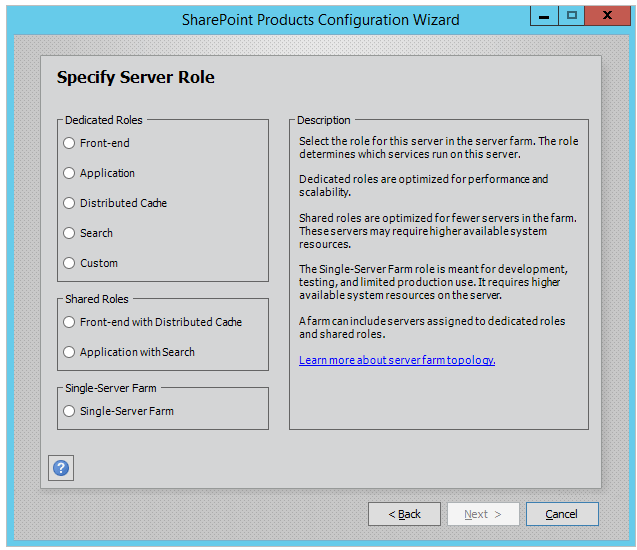637x550 pixels.
Task: Minimize the Configuration Wizard window
Action: pos(544,16)
